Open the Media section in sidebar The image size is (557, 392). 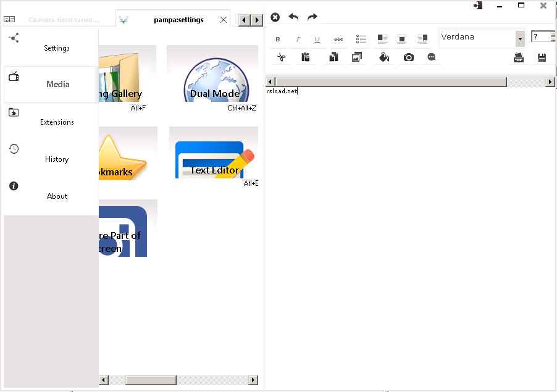51,85
